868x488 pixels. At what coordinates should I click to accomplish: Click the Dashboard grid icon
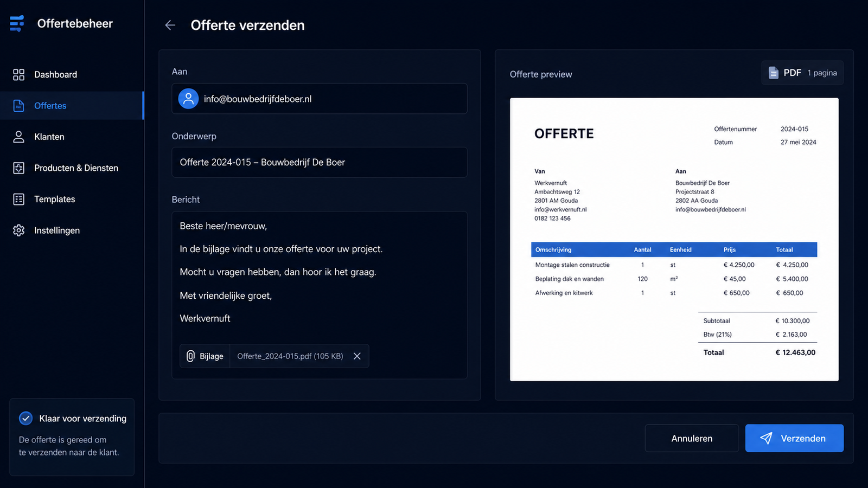[18, 74]
